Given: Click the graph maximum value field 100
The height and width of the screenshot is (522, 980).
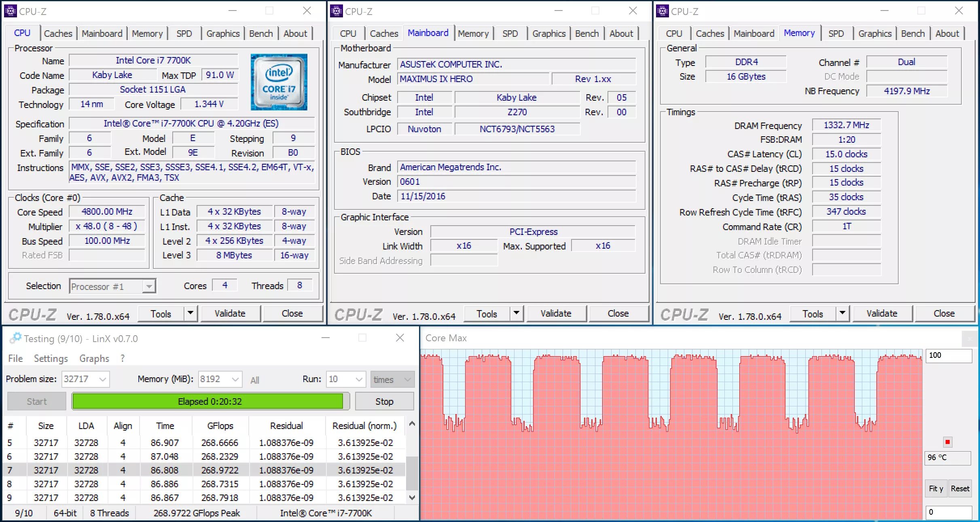Looking at the screenshot, I should tap(948, 355).
